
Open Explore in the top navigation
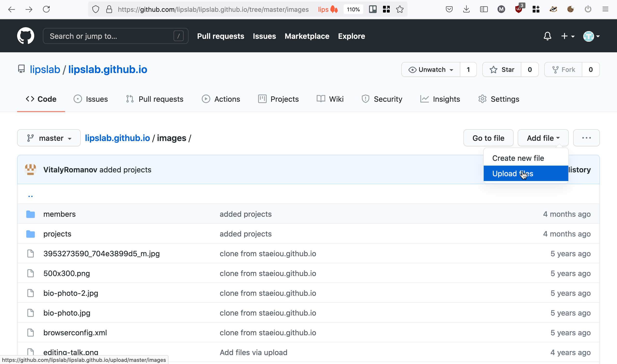(x=351, y=36)
